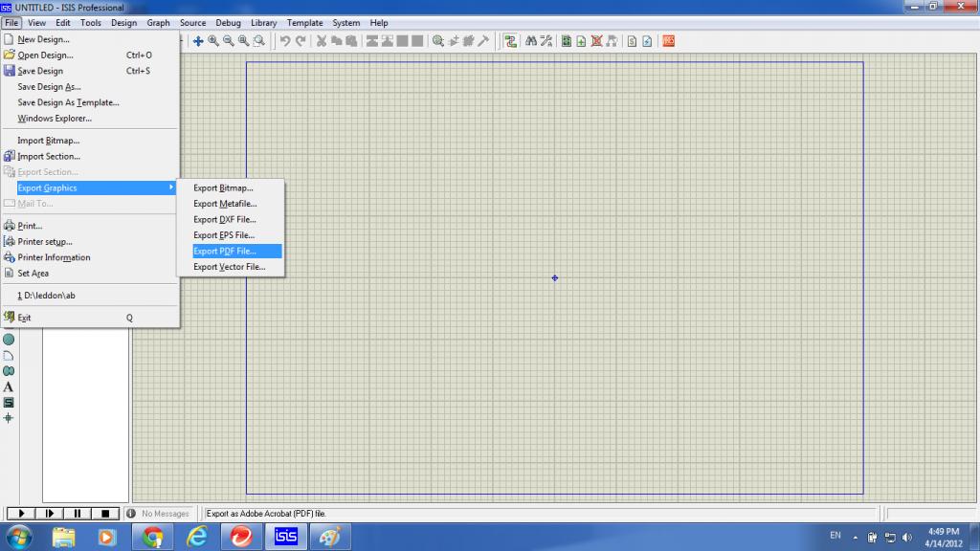
Task: Select the 2D text tool (A)
Action: 9,386
